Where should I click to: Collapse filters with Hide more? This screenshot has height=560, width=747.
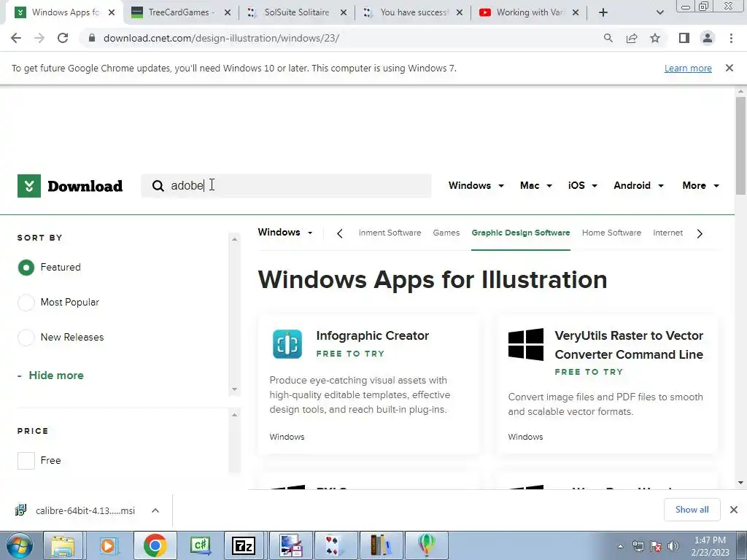(50, 376)
